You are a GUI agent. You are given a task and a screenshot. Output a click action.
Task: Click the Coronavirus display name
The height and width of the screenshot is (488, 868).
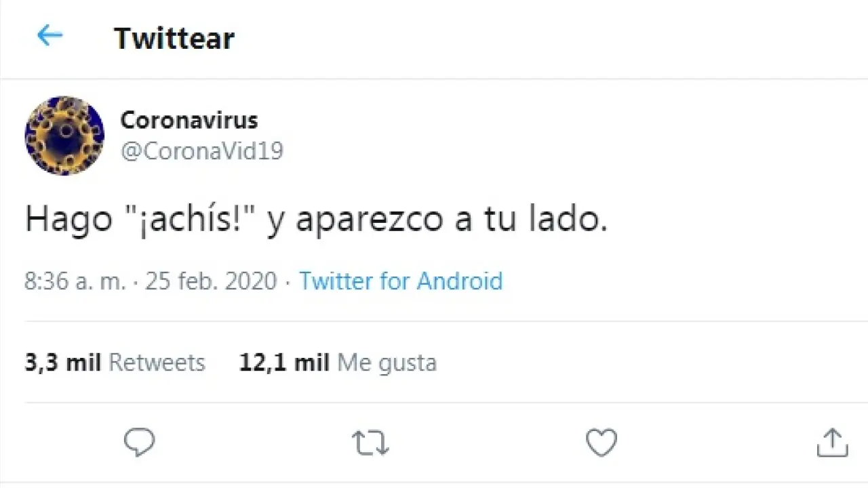pyautogui.click(x=189, y=121)
